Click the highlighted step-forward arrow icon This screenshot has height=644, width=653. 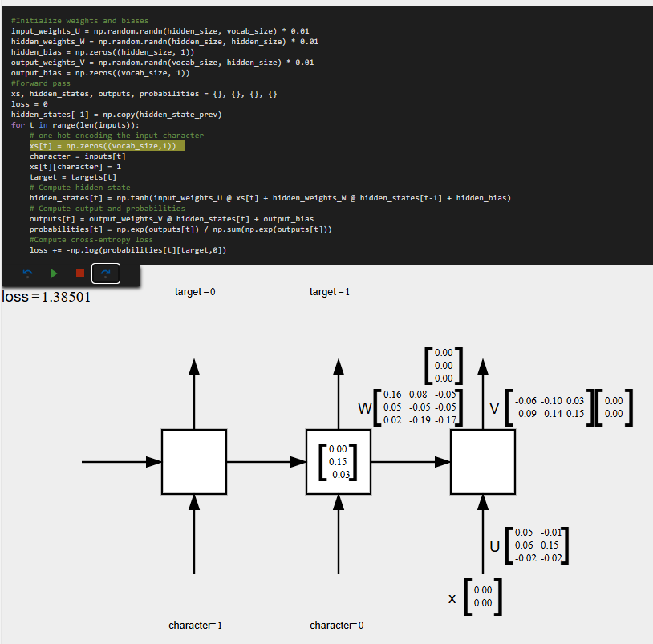tap(105, 273)
